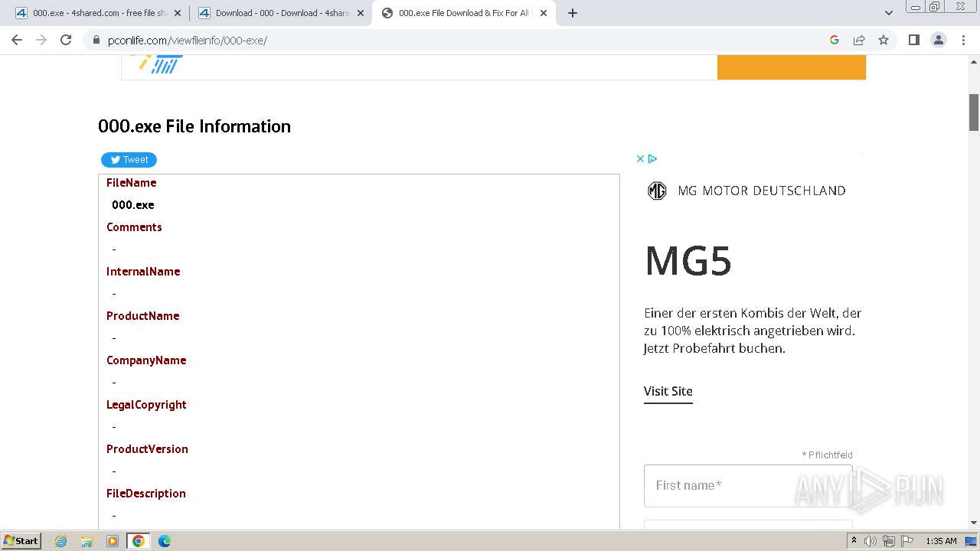Viewport: 980px width, 551px height.
Task: Open the Chrome profile avatar
Action: click(x=938, y=40)
